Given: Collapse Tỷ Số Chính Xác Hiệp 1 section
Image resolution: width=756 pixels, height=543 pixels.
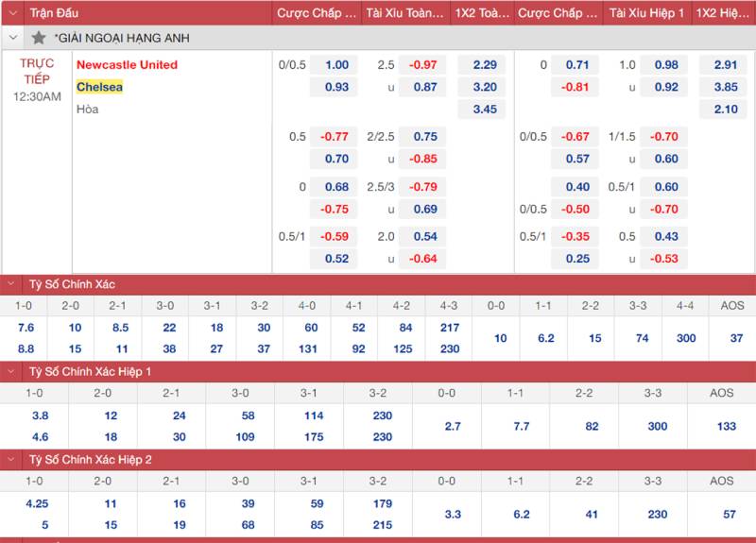Looking at the screenshot, I should (x=12, y=372).
